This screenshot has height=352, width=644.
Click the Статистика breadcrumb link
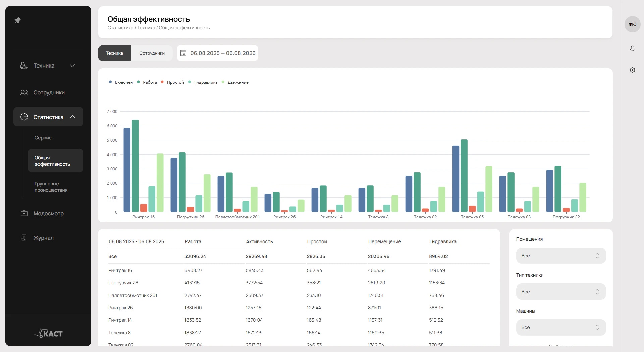[x=120, y=28]
